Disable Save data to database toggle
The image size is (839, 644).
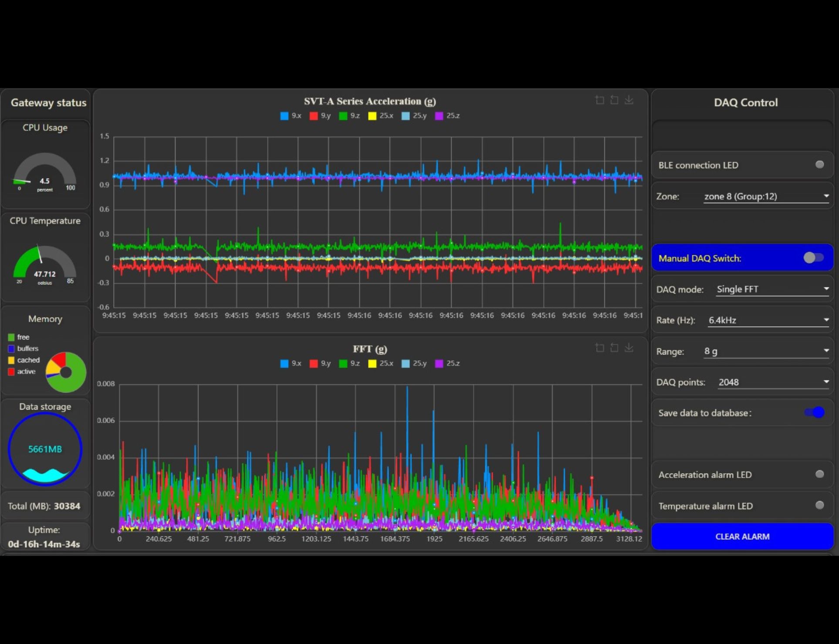point(815,412)
